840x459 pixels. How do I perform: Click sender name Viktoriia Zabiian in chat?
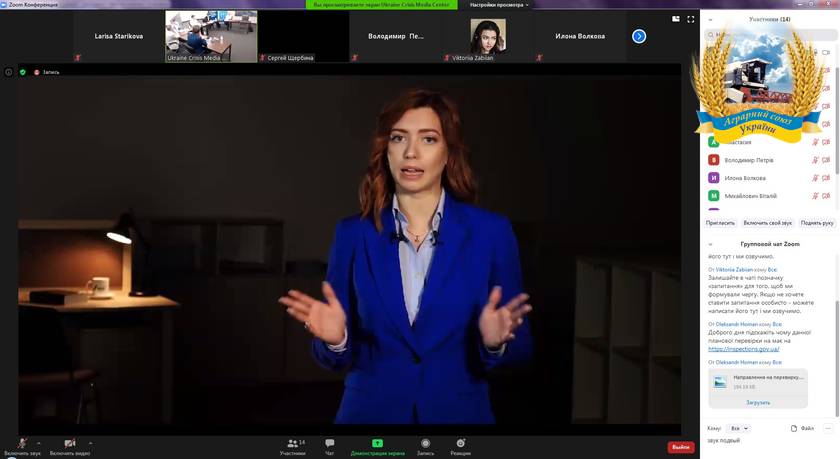coord(734,270)
